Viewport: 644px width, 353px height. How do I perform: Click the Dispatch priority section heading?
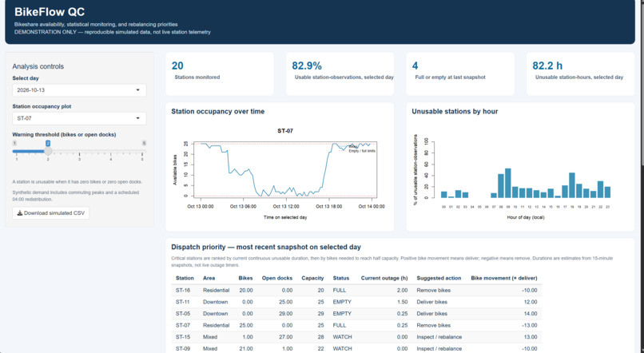tap(266, 247)
